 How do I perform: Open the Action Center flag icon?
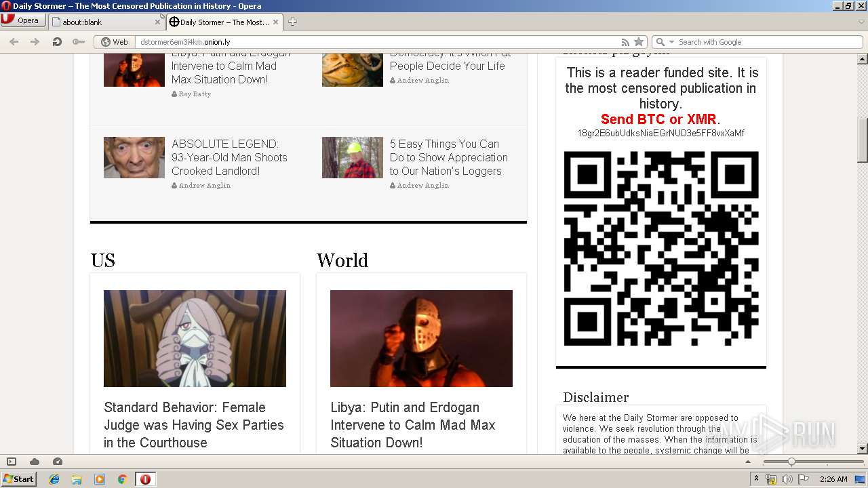804,479
